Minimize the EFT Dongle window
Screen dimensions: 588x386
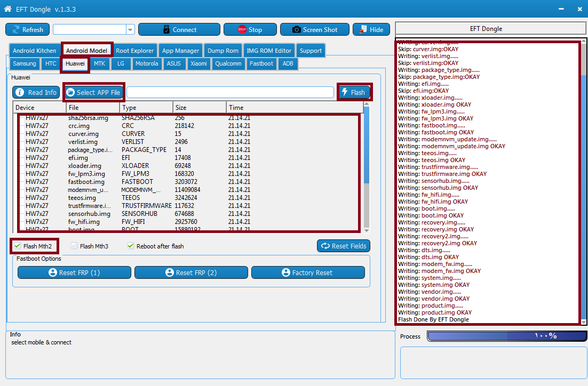(x=561, y=9)
